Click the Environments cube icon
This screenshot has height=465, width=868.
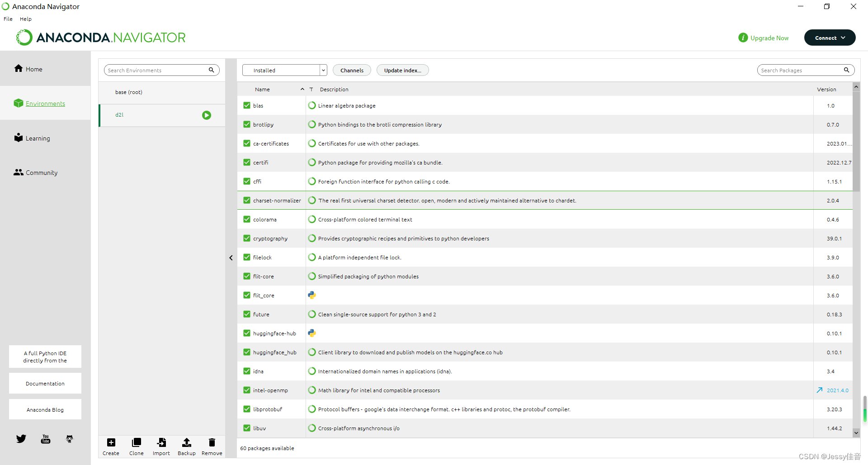19,103
